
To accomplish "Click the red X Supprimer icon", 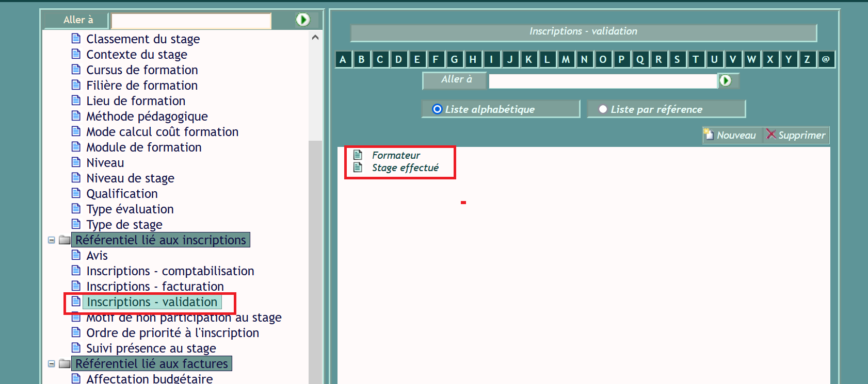I will click(x=771, y=135).
